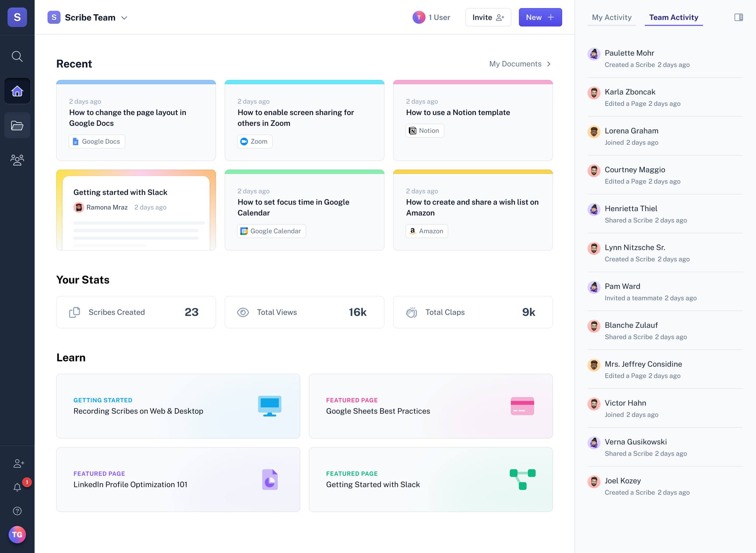Click the Invite button
Image resolution: width=756 pixels, height=553 pixels.
488,17
